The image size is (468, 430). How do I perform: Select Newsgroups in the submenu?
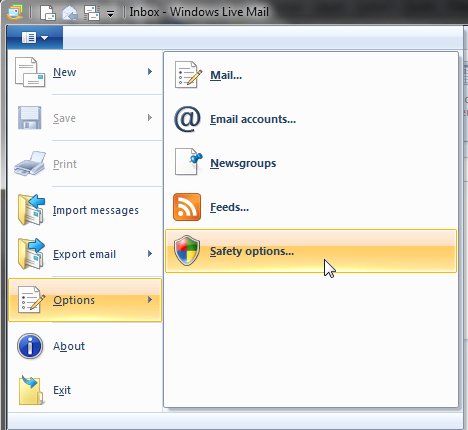(311, 163)
